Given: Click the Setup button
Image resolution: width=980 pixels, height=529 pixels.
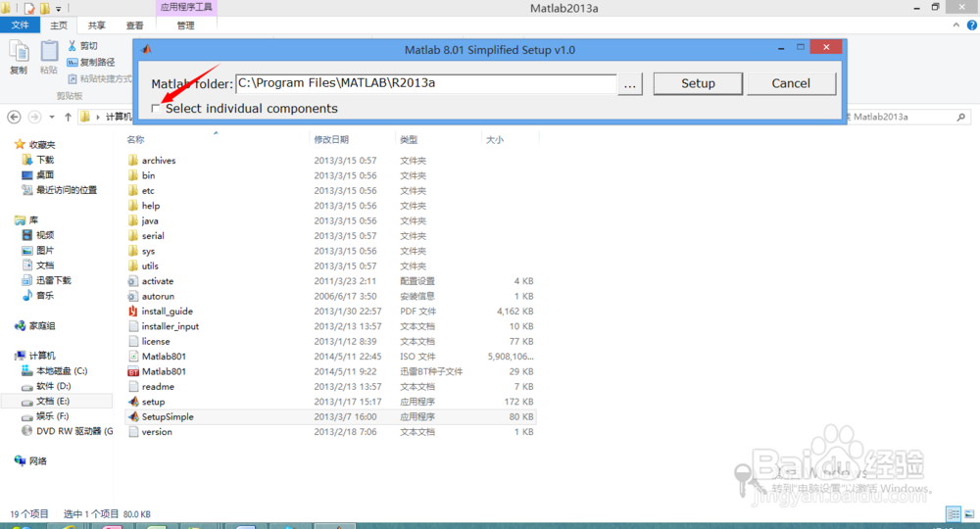Looking at the screenshot, I should point(698,83).
